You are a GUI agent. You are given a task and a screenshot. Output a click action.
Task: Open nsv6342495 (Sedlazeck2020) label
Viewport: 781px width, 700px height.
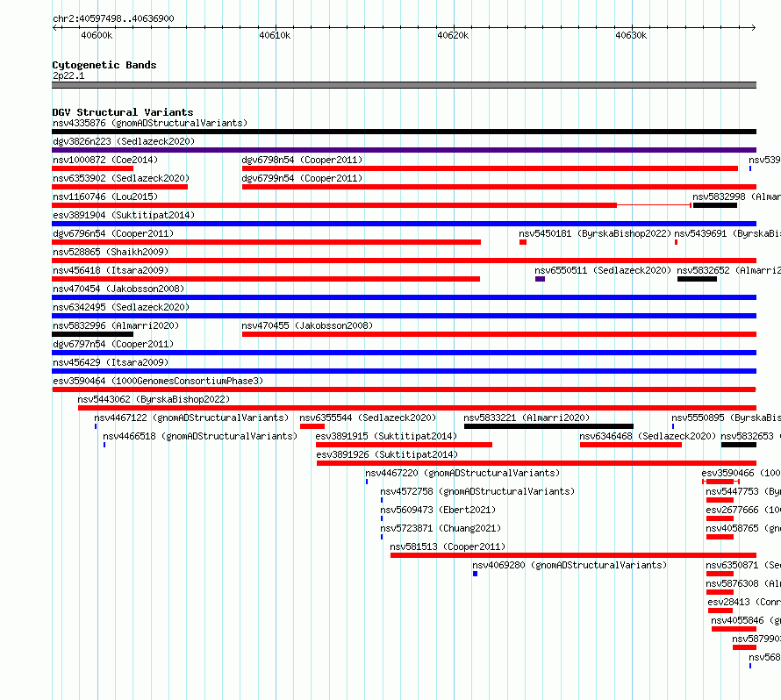121,307
